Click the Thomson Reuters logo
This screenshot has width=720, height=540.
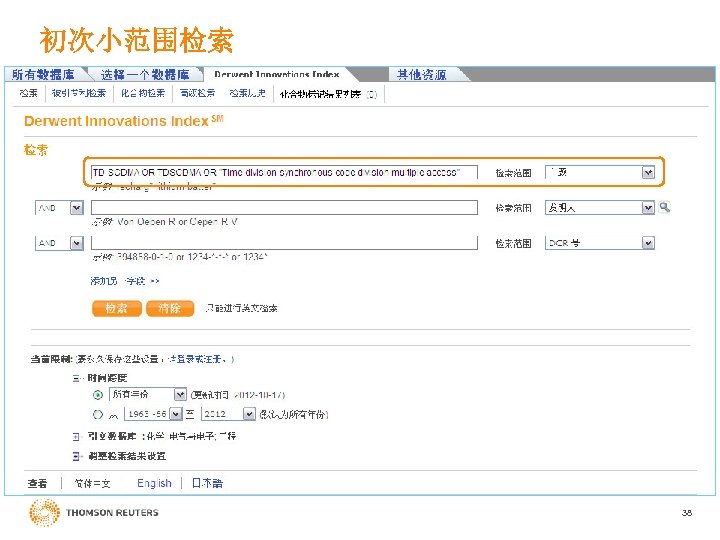coord(94,512)
